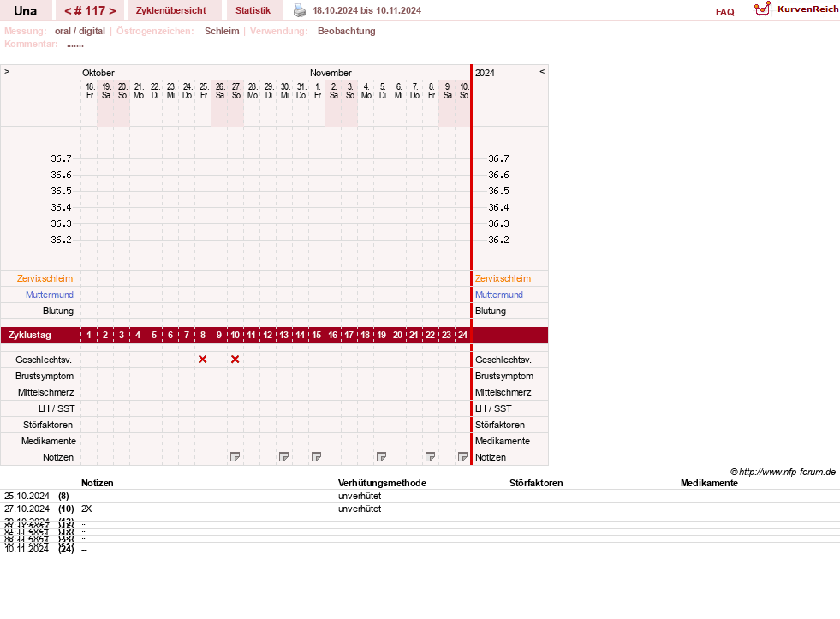Viewport: 840px width, 619px height.
Task: Click 'unverhütet' in the 25.10.2024 row
Action: pos(360,496)
